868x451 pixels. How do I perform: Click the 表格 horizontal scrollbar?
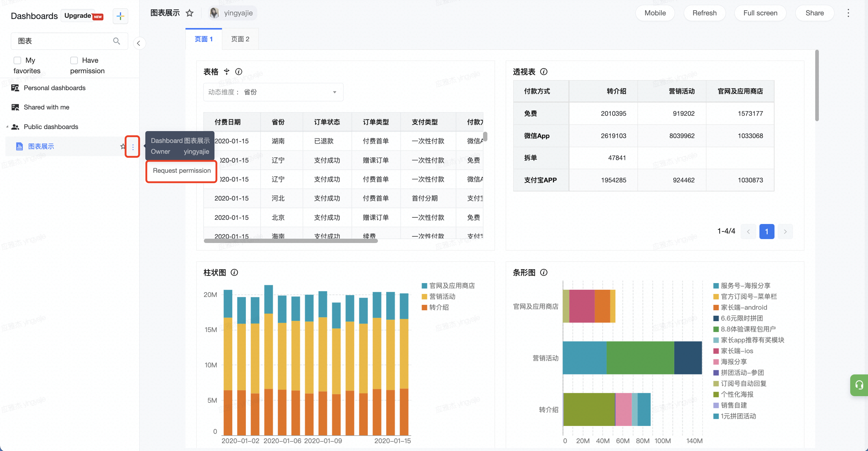click(290, 241)
